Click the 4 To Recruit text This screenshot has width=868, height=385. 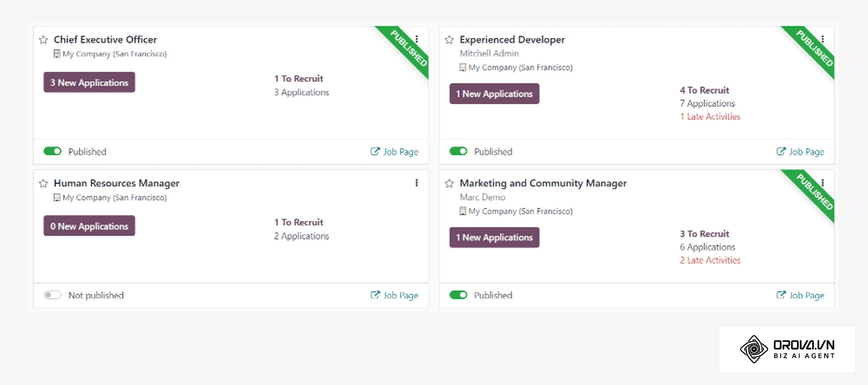pos(704,90)
